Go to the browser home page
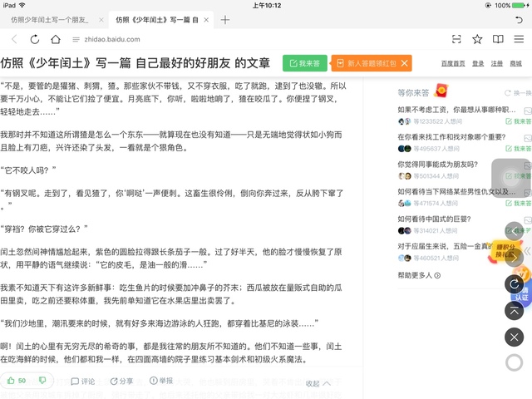 point(56,39)
